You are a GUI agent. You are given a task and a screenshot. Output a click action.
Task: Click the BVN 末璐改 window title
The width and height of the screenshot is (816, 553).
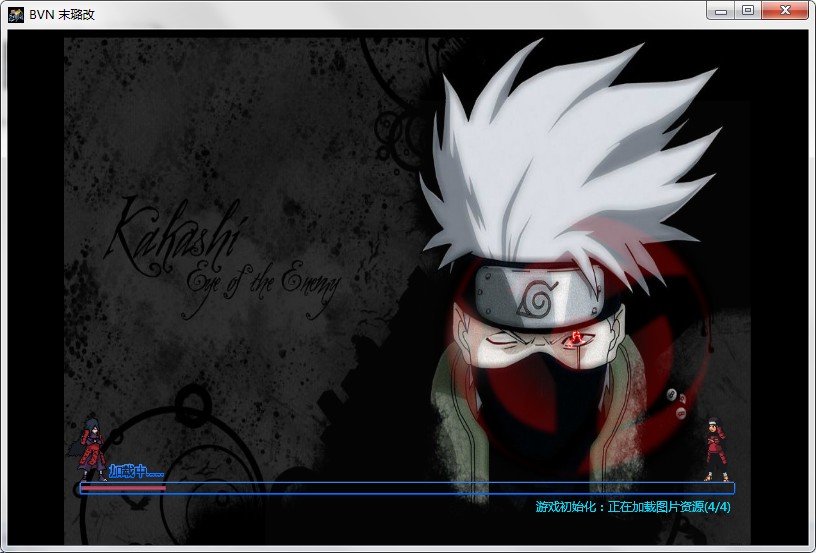pos(62,15)
